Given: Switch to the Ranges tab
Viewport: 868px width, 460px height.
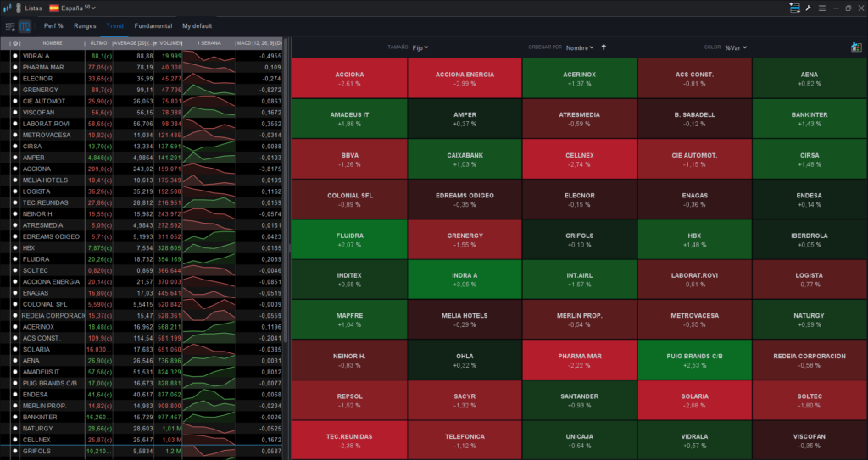Looking at the screenshot, I should click(85, 26).
